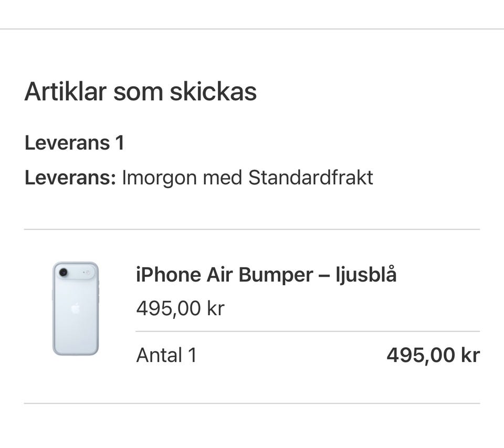This screenshot has width=504, height=448.
Task: Click the bold total price 495,00 kr
Action: pyautogui.click(x=433, y=356)
